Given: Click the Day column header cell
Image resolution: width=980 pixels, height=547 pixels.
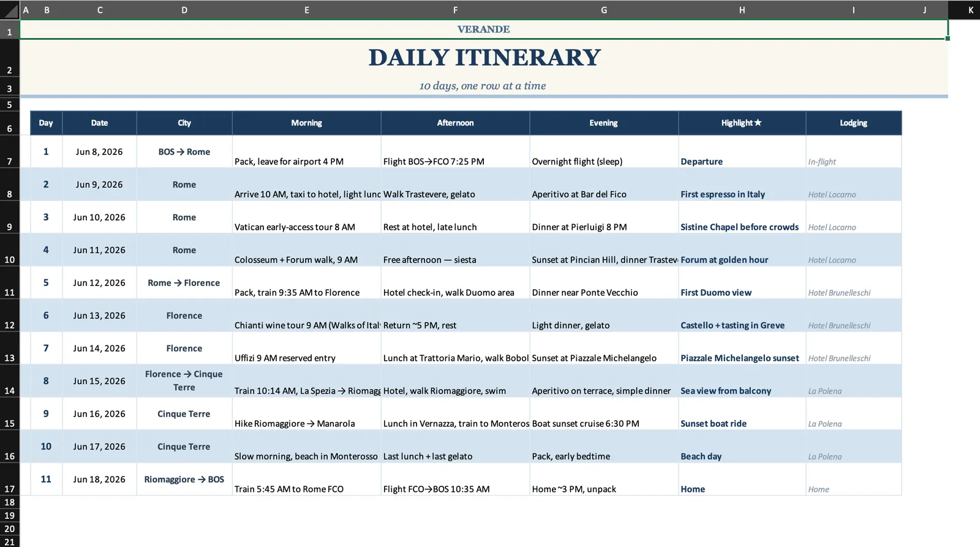Looking at the screenshot, I should tap(46, 123).
